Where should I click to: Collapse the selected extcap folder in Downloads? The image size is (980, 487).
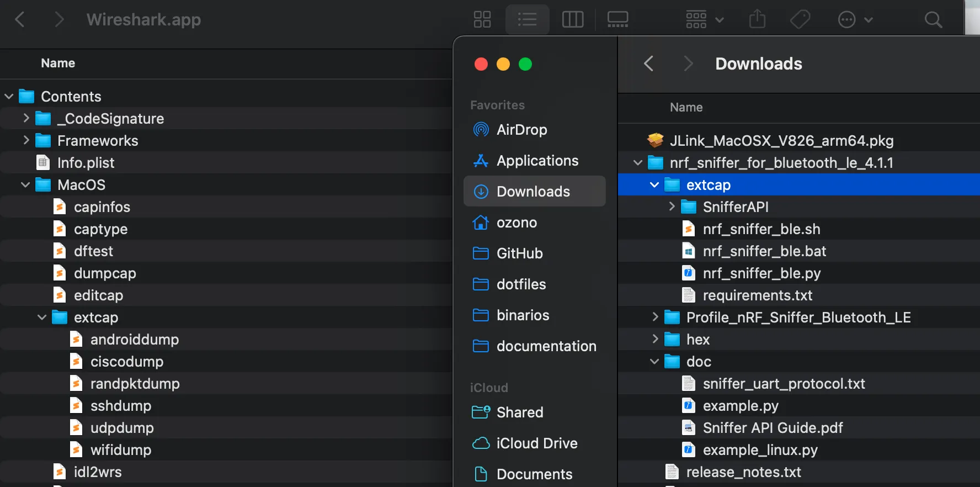pyautogui.click(x=654, y=185)
